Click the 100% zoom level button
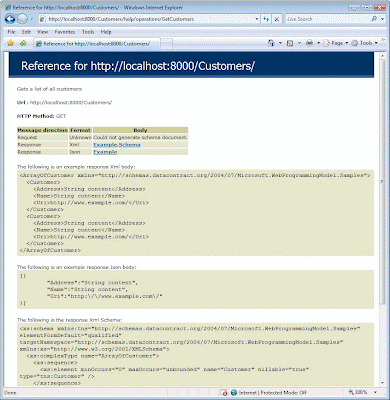 pos(358,392)
